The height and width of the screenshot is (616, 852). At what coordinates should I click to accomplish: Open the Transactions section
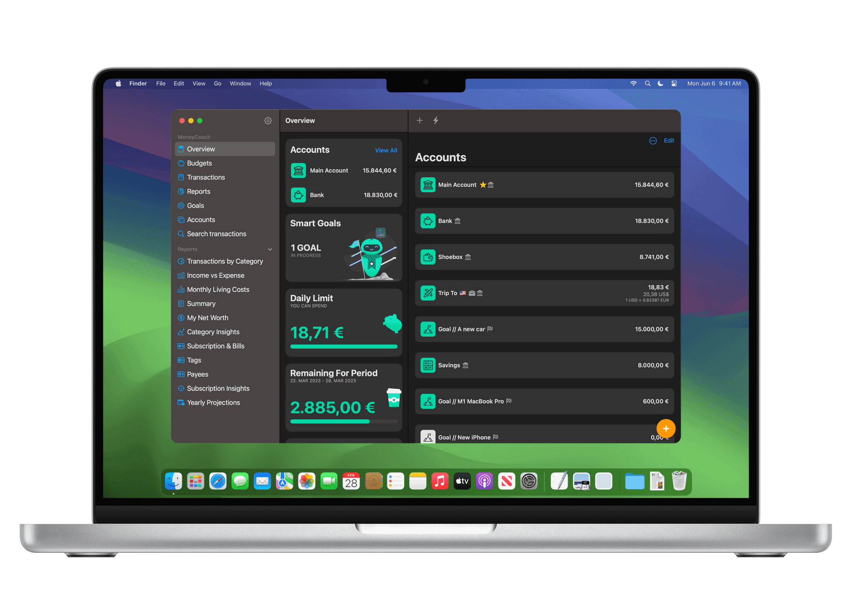(x=206, y=177)
